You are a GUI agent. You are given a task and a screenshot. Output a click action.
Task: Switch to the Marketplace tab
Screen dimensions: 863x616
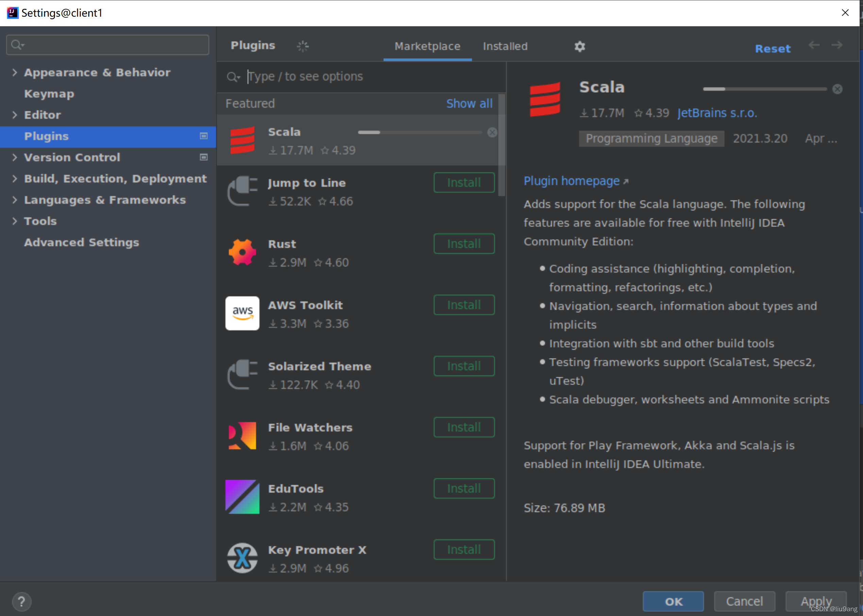point(427,46)
